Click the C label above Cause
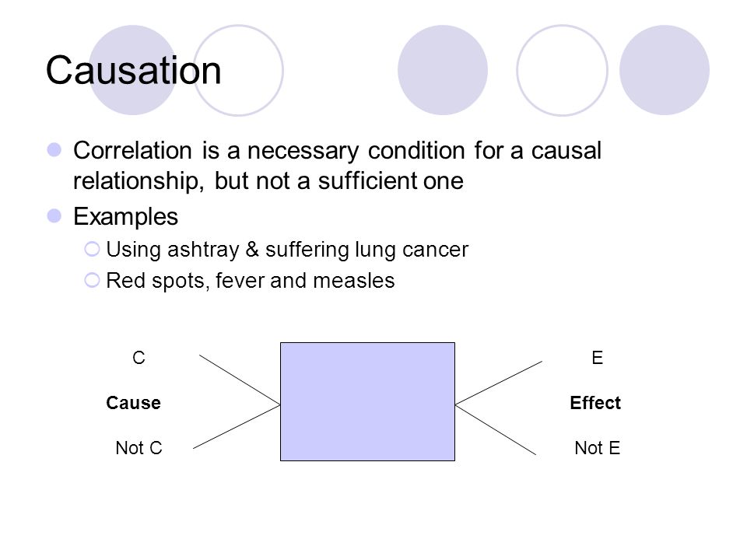This screenshot has width=747, height=560. coord(139,358)
